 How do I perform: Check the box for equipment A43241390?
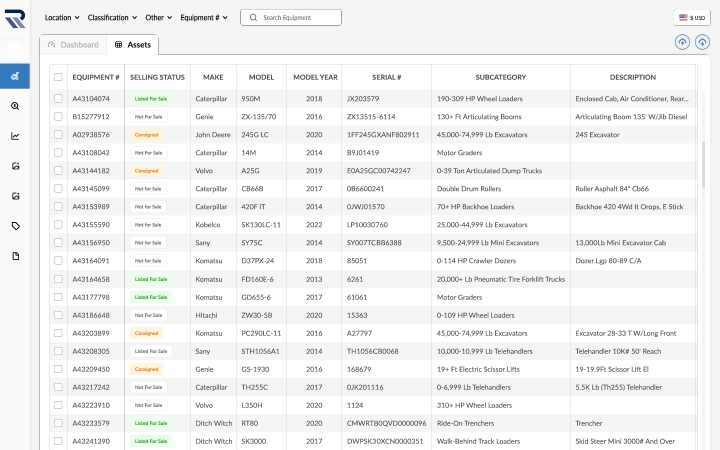[58, 441]
